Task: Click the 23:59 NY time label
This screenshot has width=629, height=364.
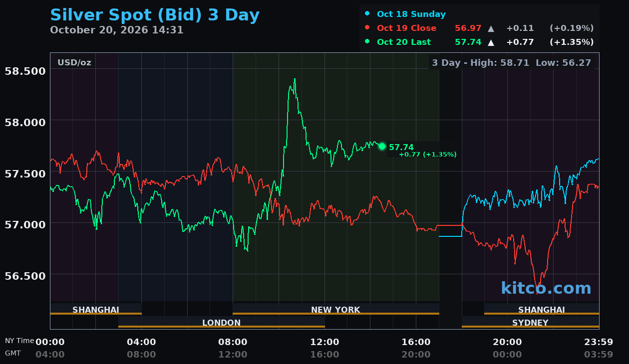Action: pyautogui.click(x=599, y=342)
